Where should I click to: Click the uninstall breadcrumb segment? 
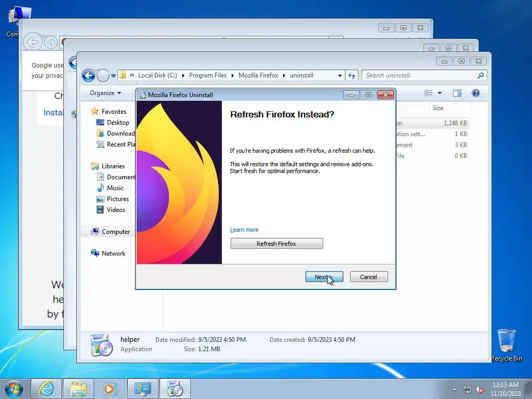click(302, 75)
